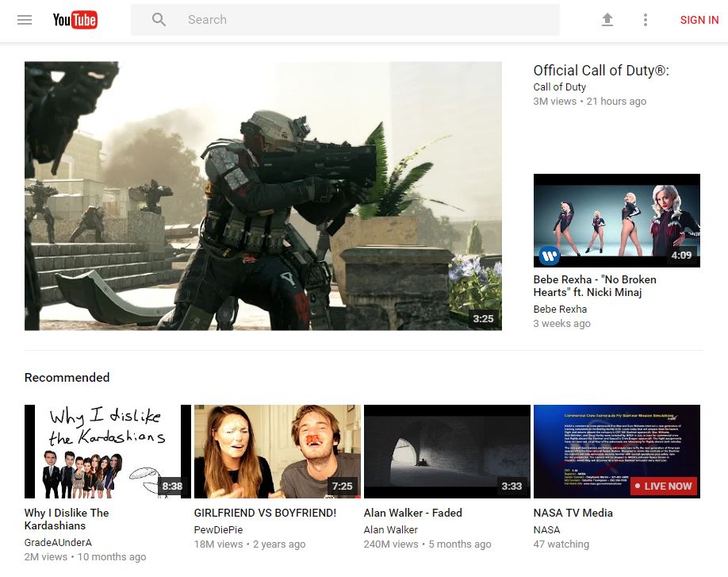728x577 pixels.
Task: Open Alan Walker - Faded title link
Action: [412, 513]
